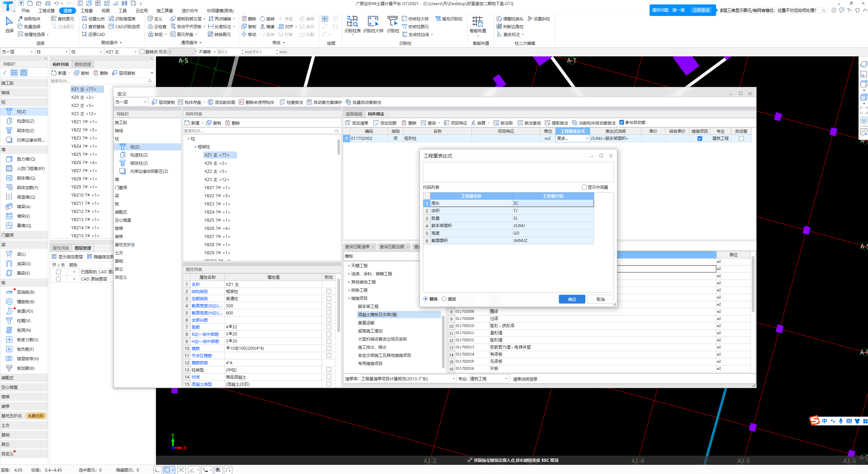
Task: Click 搜索构件 field in 定义 window
Action: coord(262,131)
